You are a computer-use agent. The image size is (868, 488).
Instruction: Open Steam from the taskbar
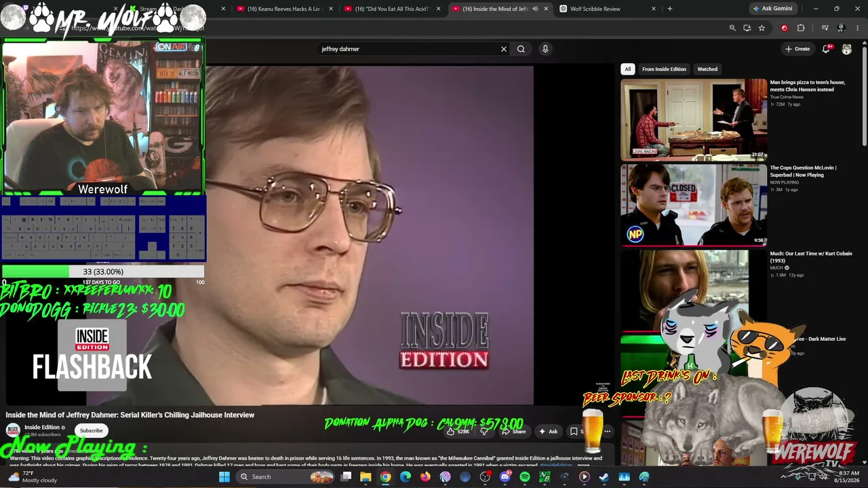coord(604,476)
